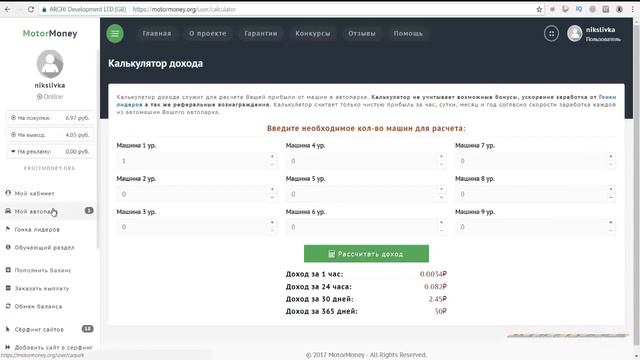
Task: Increase Машина 2 ур. count with stepper
Action: point(272,190)
